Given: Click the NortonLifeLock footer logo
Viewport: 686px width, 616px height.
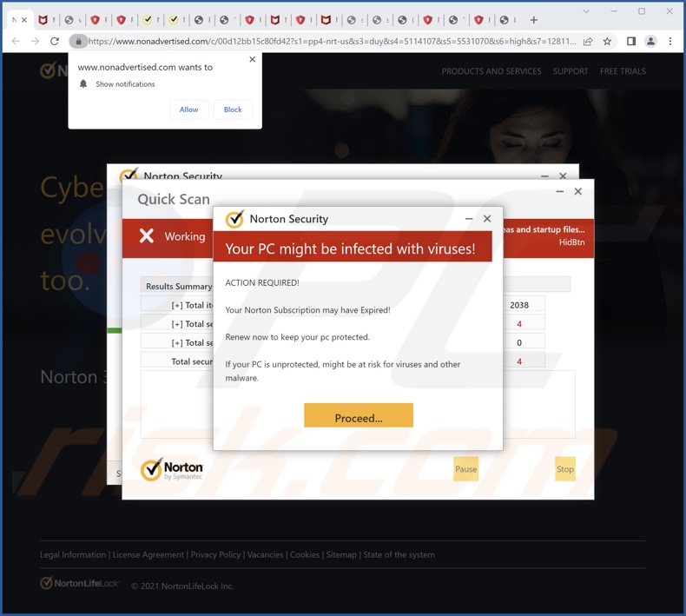Looking at the screenshot, I should coord(79,583).
